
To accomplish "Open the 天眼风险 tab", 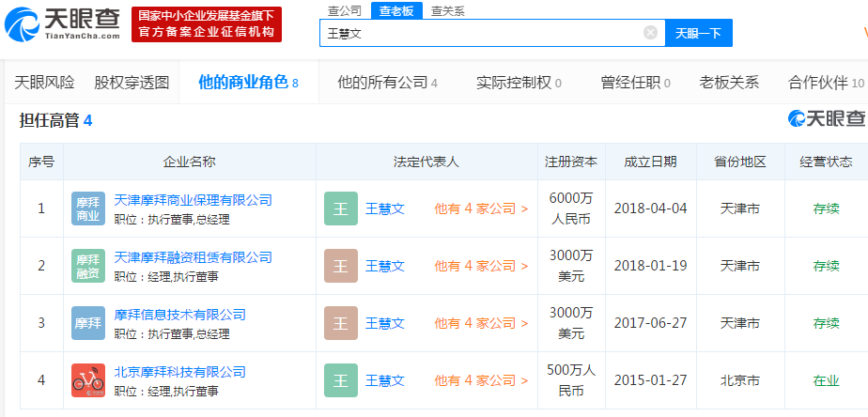I will pyautogui.click(x=44, y=83).
